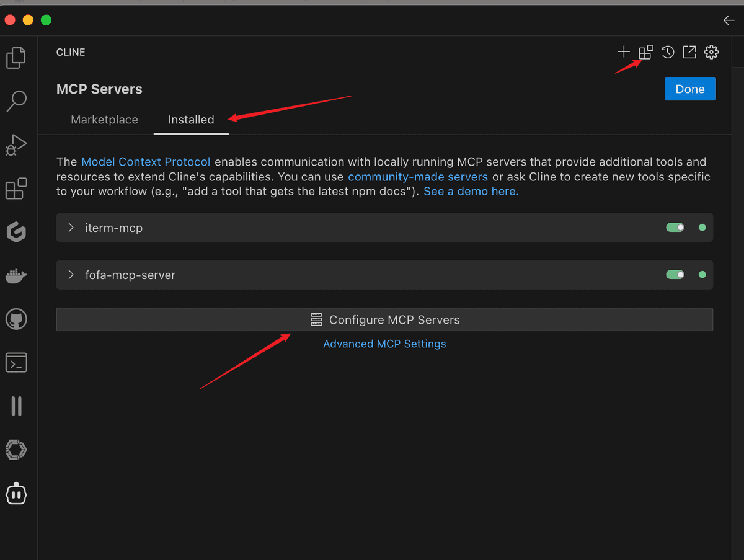Viewport: 744px width, 560px height.
Task: Click the iterm-mcp green status dot
Action: point(702,228)
